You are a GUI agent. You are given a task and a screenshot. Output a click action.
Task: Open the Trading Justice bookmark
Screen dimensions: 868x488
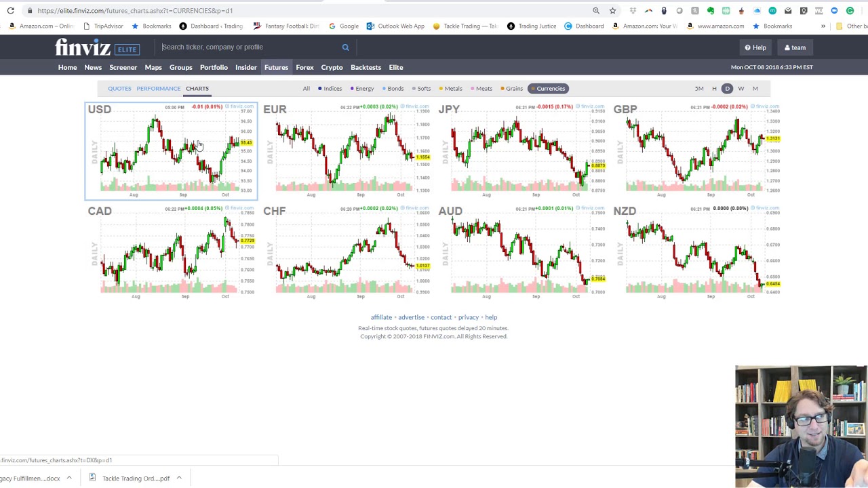(x=532, y=26)
